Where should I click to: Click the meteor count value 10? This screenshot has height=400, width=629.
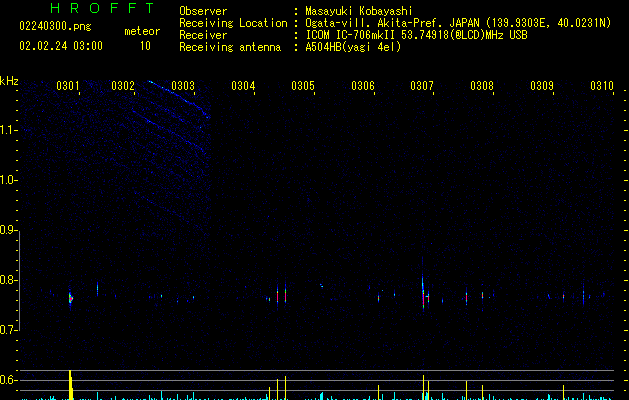click(145, 46)
